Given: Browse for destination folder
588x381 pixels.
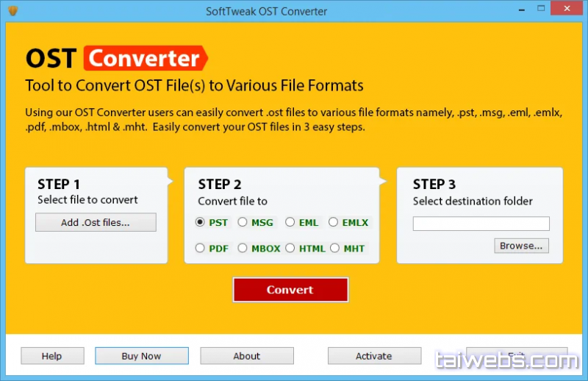Looking at the screenshot, I should tap(521, 246).
